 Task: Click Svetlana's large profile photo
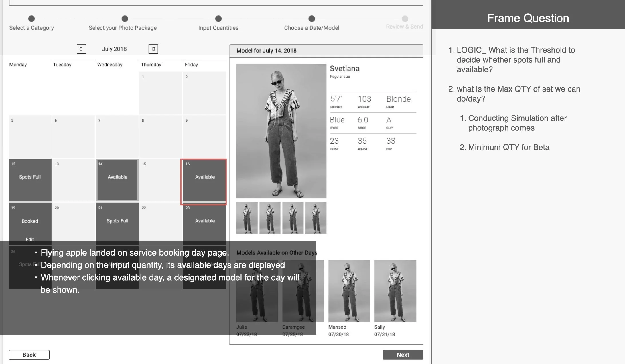click(x=281, y=130)
